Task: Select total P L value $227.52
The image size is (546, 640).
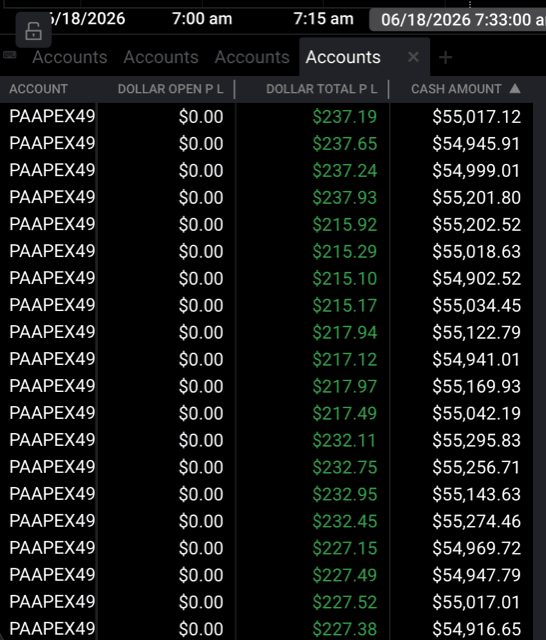Action: 345,602
